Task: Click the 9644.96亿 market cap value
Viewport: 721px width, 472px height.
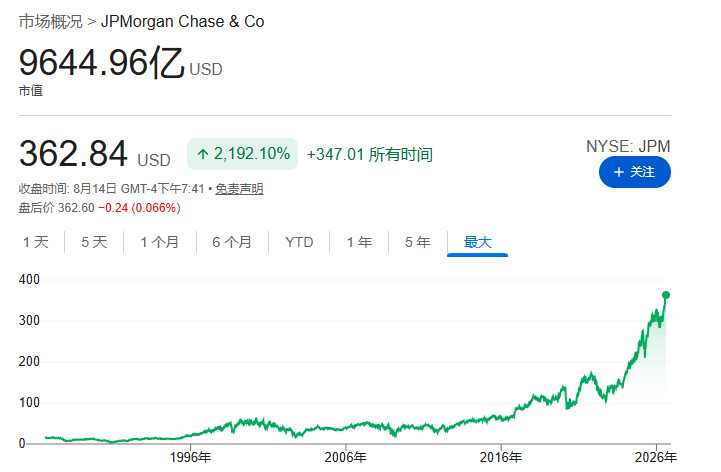Action: pos(102,63)
